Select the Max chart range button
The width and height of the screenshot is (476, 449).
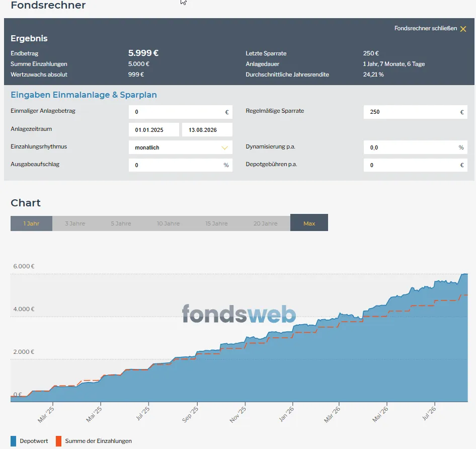coord(309,222)
